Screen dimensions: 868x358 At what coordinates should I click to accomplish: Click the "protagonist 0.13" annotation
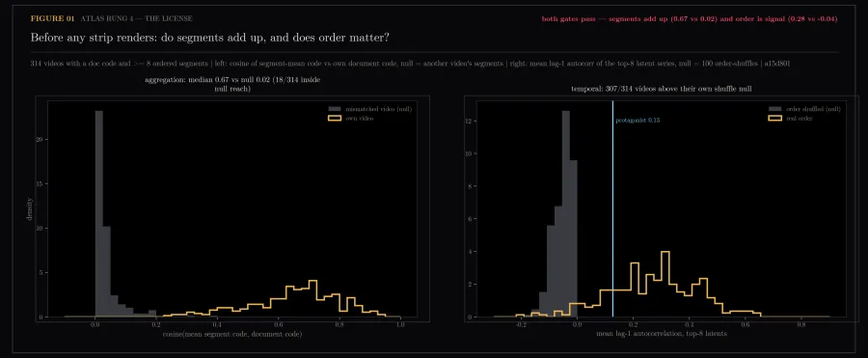[x=637, y=121]
